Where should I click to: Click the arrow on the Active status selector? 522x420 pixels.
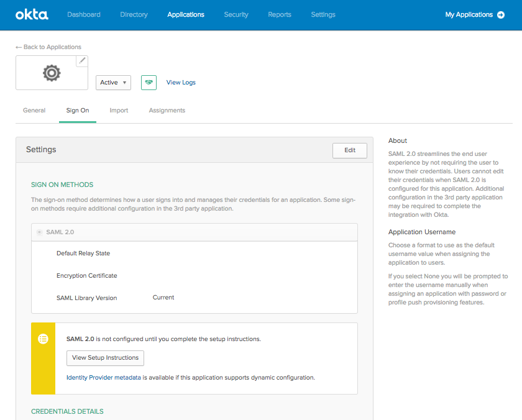[126, 82]
